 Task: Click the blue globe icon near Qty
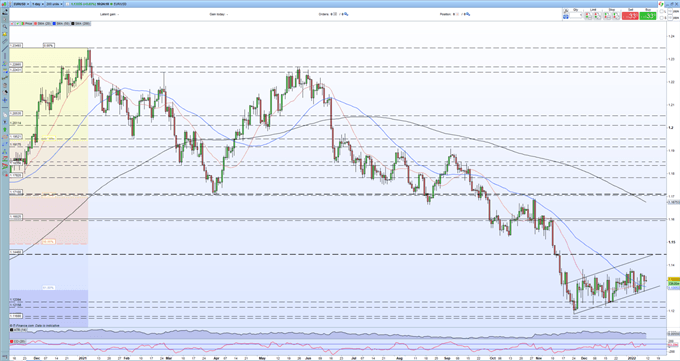[x=566, y=17]
